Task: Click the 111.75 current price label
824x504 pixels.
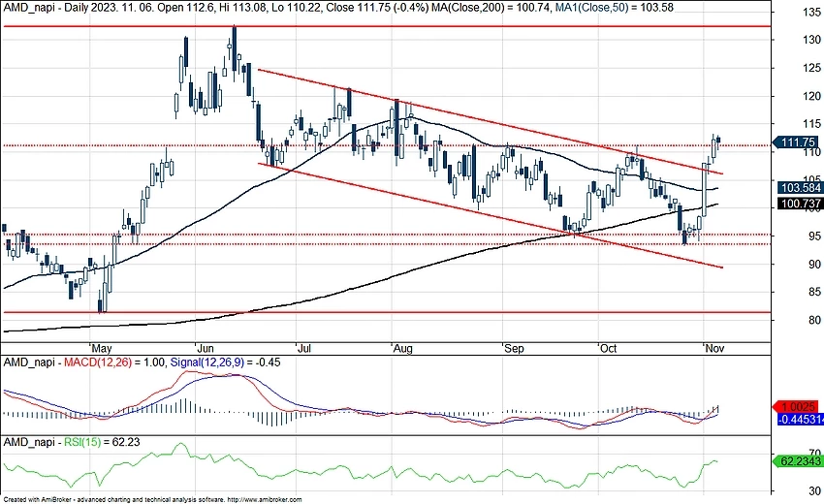Action: click(x=795, y=142)
